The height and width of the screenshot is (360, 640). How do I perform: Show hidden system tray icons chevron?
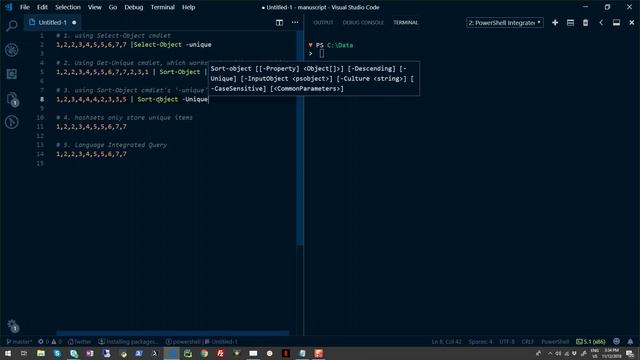tap(550, 353)
